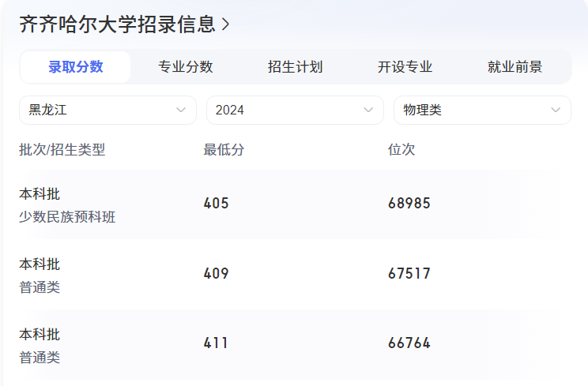Select the 录取分数 tab
Viewport: 588px width, 386px height.
pos(75,67)
